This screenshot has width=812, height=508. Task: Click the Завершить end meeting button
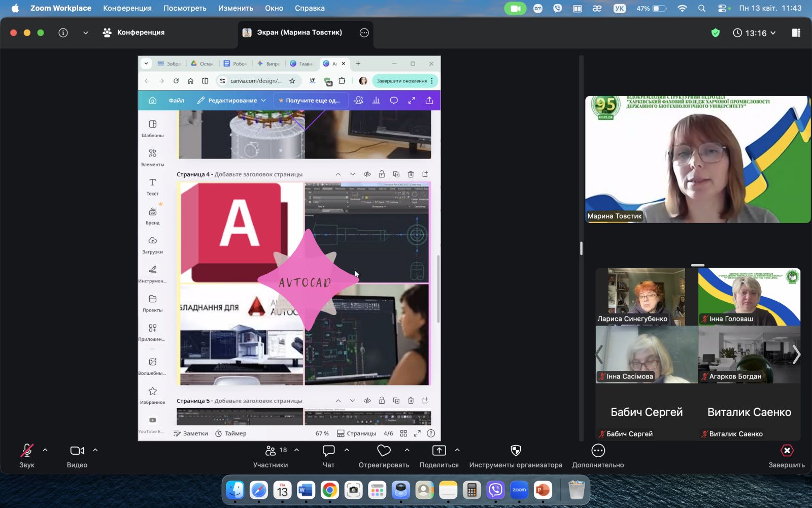pos(786,456)
